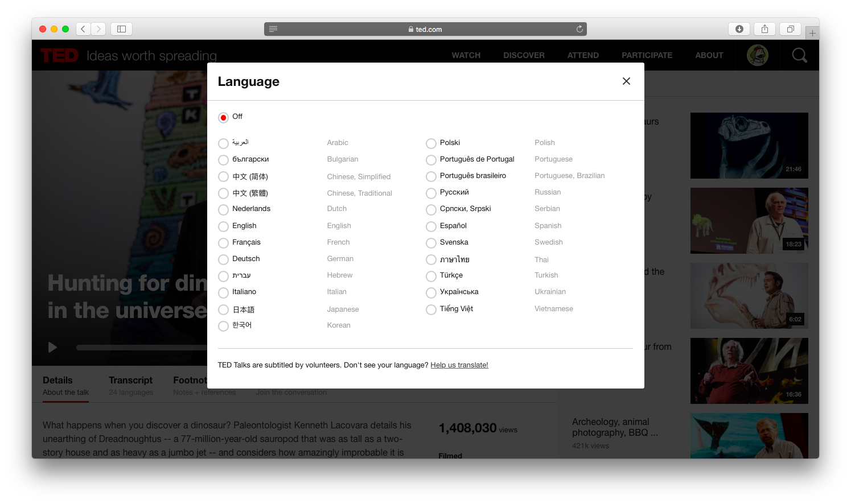Click the Help us translate link

pos(459,365)
